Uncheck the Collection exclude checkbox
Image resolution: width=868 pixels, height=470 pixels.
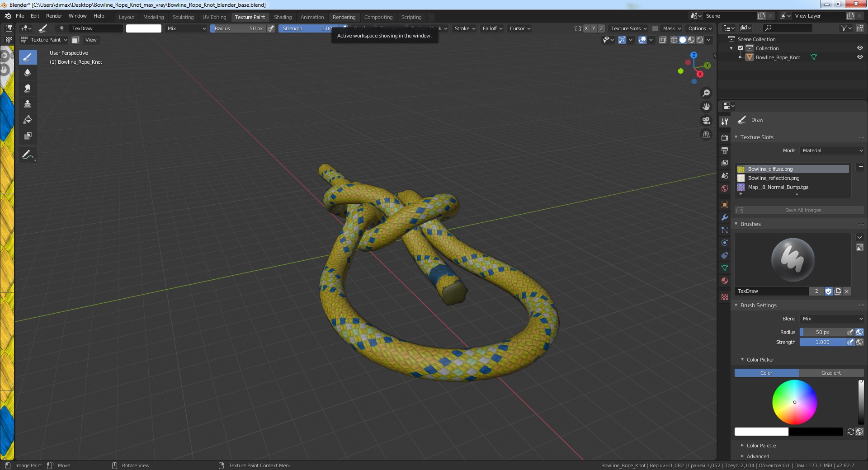[x=741, y=48]
